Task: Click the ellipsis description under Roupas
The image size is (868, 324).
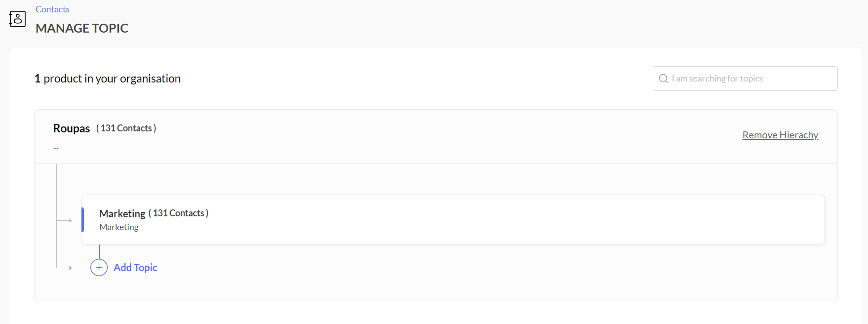Action: coord(56,147)
